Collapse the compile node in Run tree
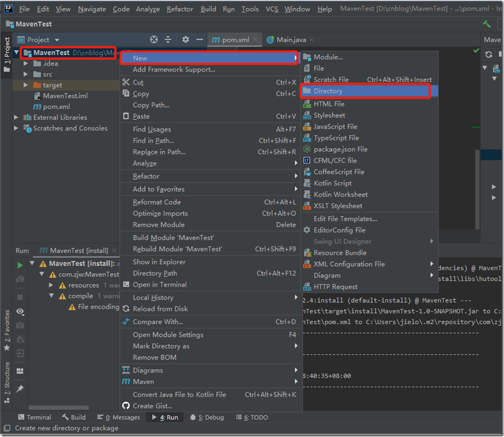Screen dimensions: 504x437 (52, 295)
